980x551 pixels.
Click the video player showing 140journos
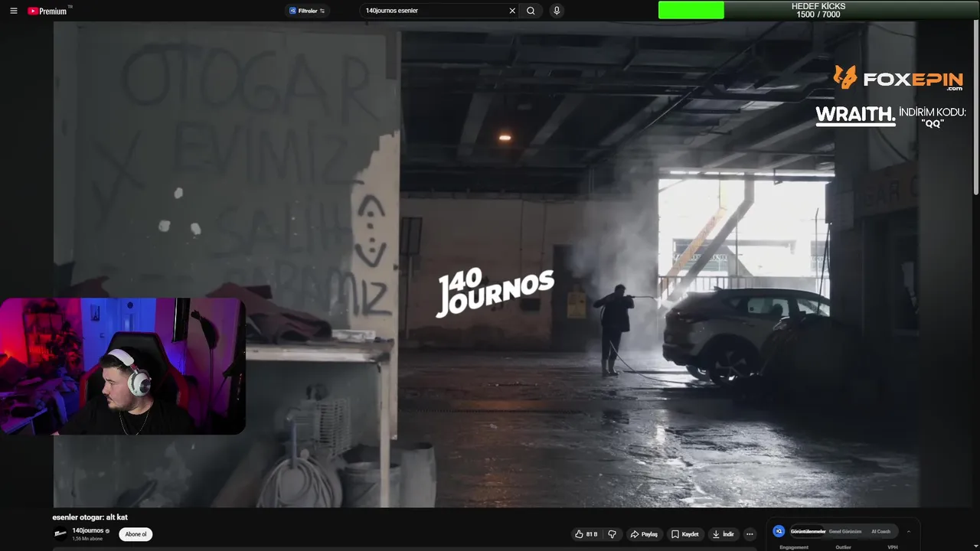click(486, 264)
